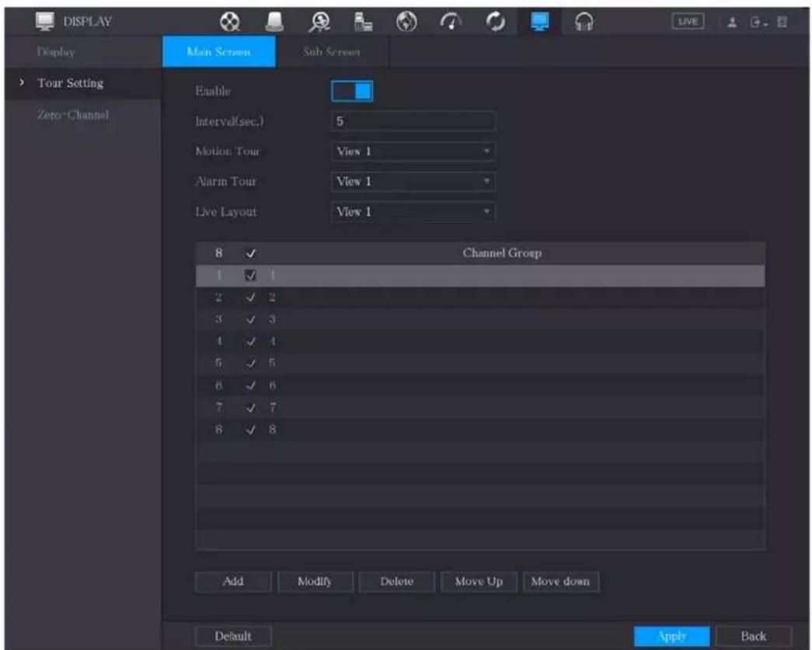
Task: Uncheck the checkbox for channel group 1
Action: click(x=251, y=276)
